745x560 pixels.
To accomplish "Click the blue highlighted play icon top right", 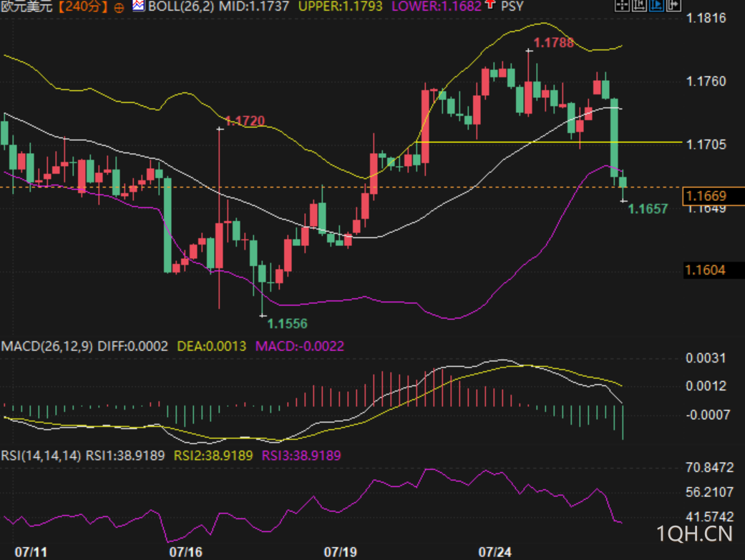I will coord(656,5).
